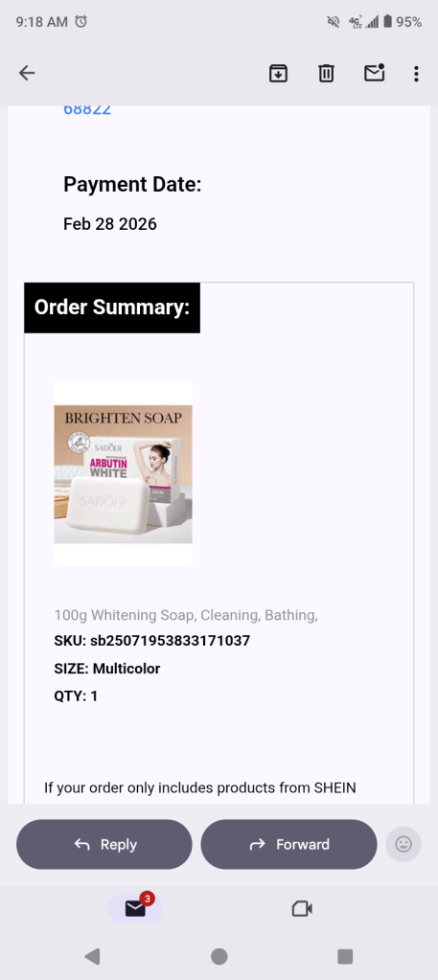The image size is (438, 980).
Task: Tap the Order Summary header
Action: 112,308
